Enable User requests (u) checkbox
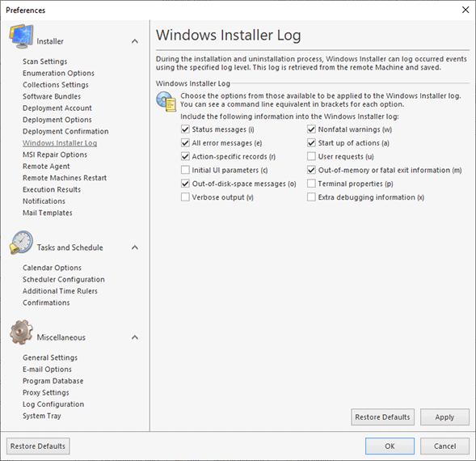This screenshot has width=476, height=461. (311, 157)
